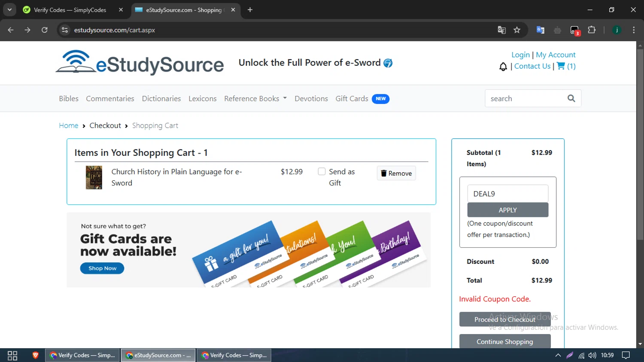Viewport: 644px width, 362px height.
Task: Click the e-Sword globe icon
Action: 388,63
